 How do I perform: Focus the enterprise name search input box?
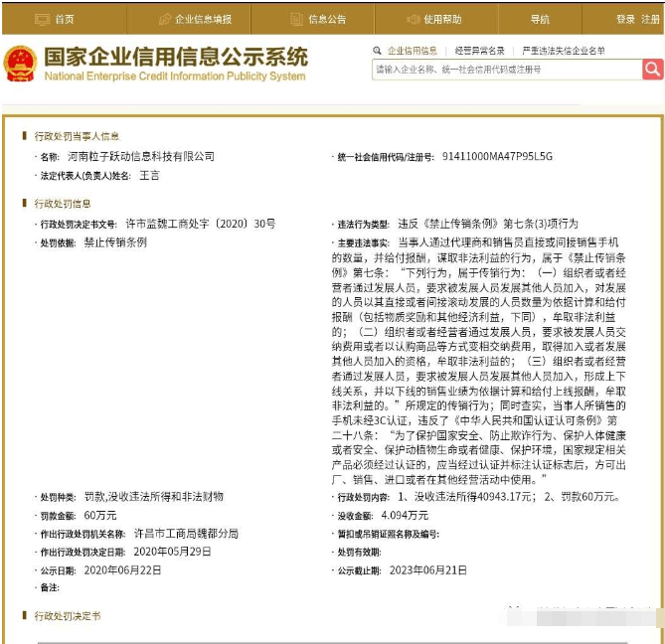(x=506, y=70)
